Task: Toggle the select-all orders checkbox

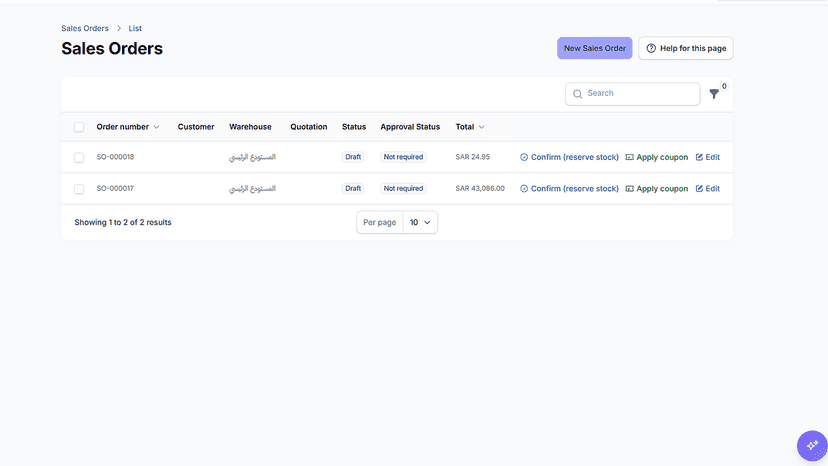Action: pos(79,127)
